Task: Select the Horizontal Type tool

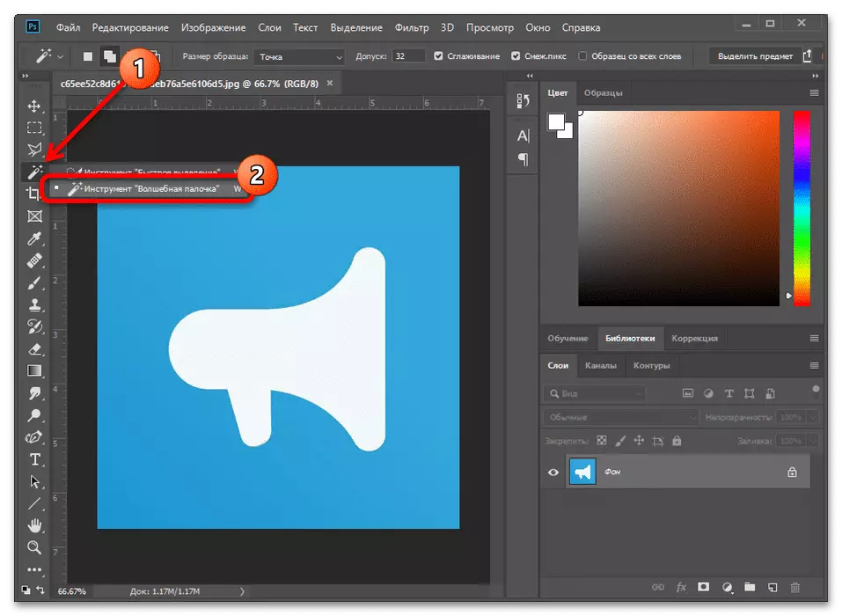Action: [x=34, y=459]
